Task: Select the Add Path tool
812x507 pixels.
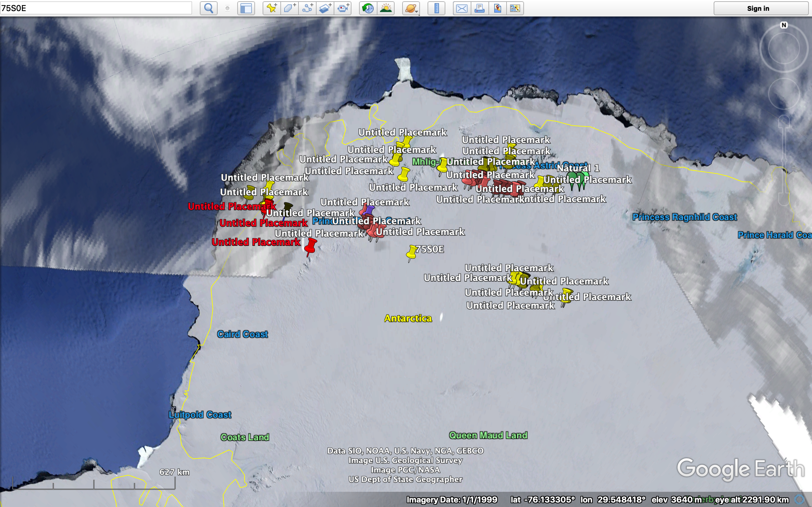Action: (307, 8)
